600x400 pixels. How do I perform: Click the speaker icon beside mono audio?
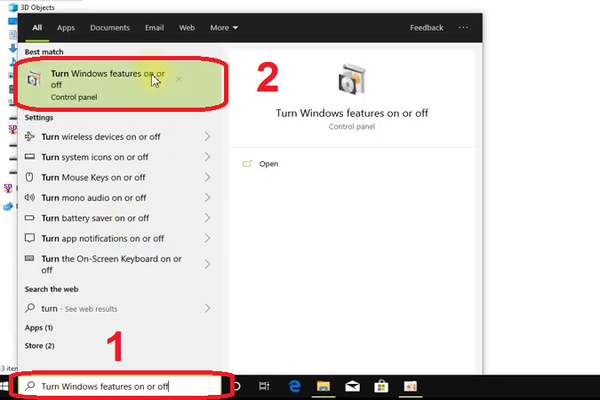29,198
